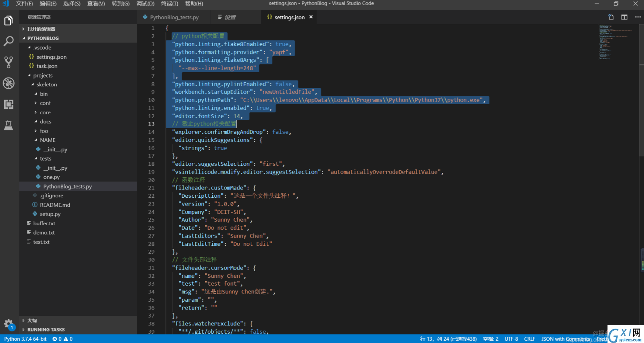Open the View (查看) menu
The image size is (644, 343).
click(96, 4)
